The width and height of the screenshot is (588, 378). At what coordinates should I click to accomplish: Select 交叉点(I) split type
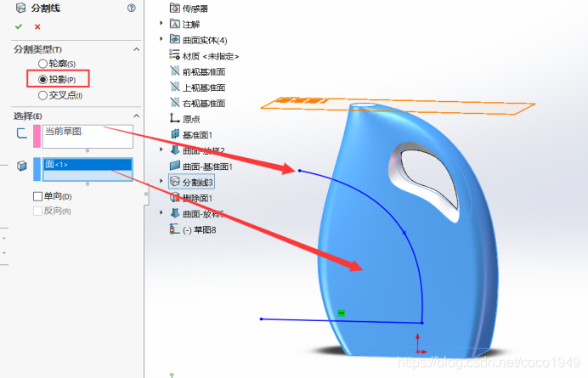click(x=42, y=96)
